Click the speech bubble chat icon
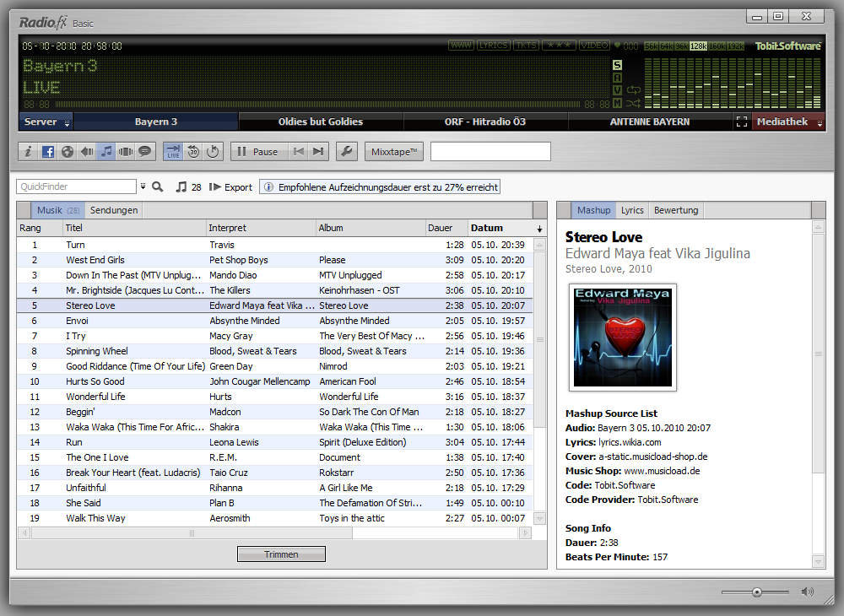The width and height of the screenshot is (844, 616). [x=145, y=152]
